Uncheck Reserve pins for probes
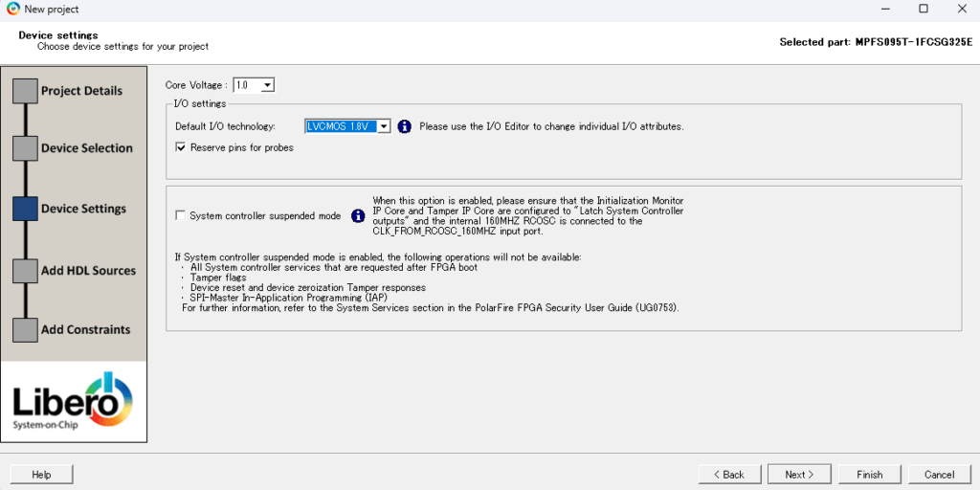The width and height of the screenshot is (980, 490). tap(181, 147)
